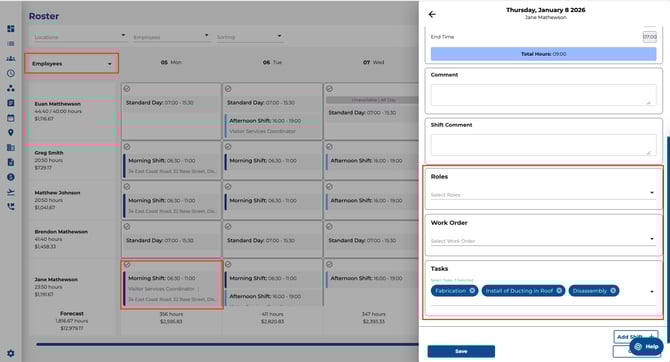Open the calendar sidebar icon
Image resolution: width=670 pixels, height=362 pixels.
pos(11,118)
